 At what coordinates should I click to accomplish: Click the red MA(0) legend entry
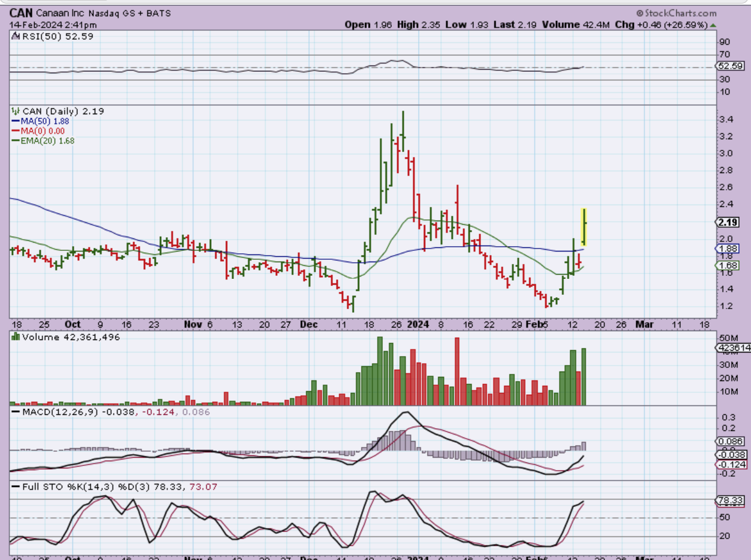coord(39,131)
